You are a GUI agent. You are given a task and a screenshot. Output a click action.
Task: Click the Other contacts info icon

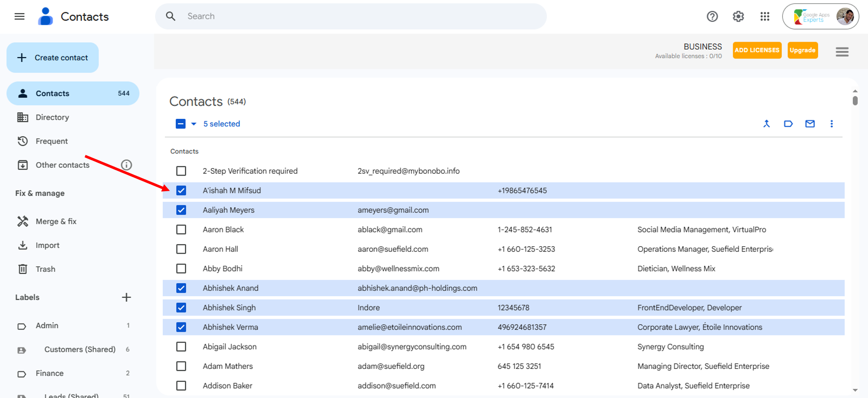126,165
